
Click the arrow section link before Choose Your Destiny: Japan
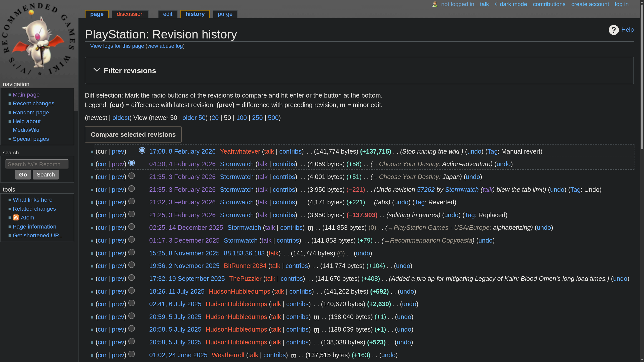(376, 177)
